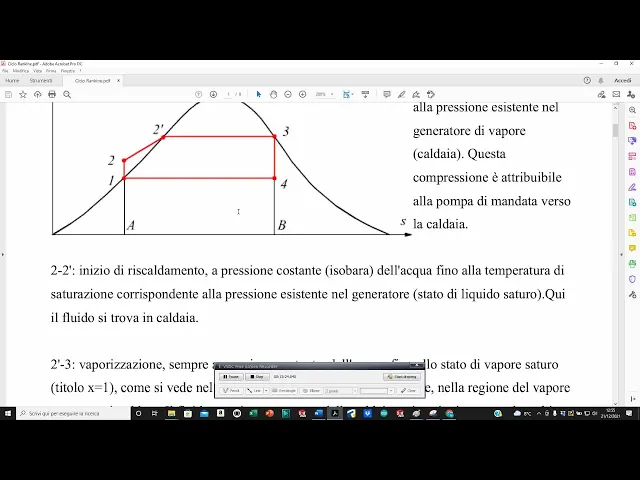Go to previous page arrow icon

(x=199, y=95)
